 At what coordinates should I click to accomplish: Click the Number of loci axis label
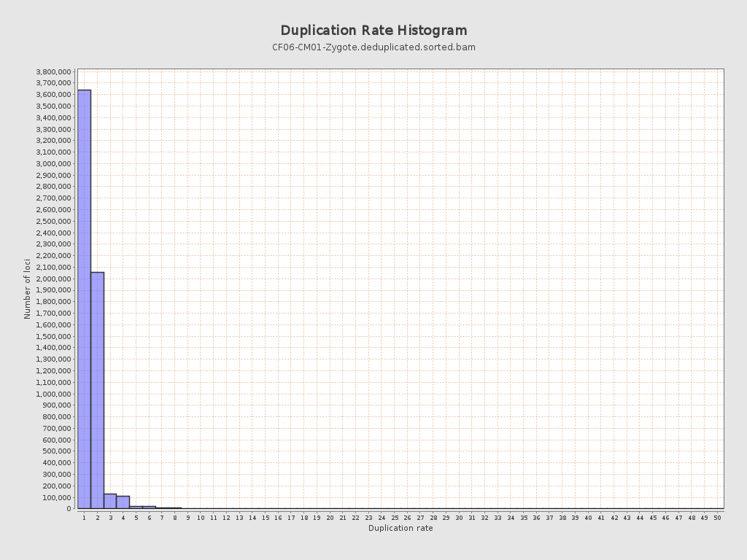[27, 289]
